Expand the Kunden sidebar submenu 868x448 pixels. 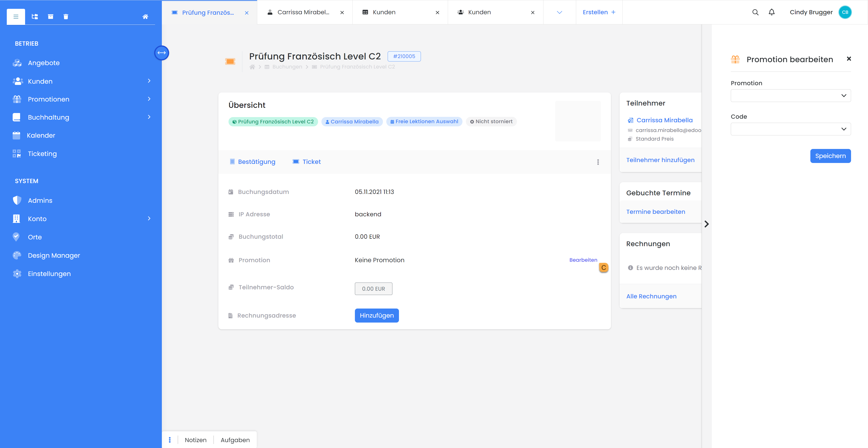[x=149, y=81]
